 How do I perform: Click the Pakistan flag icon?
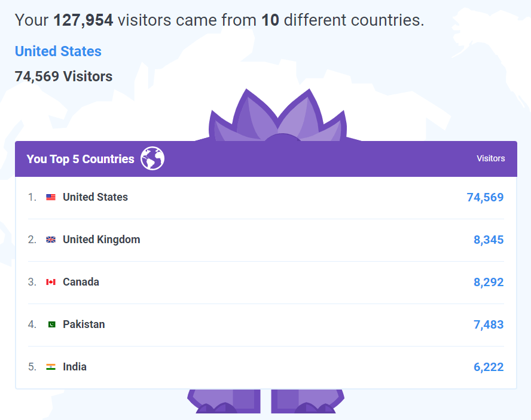50,324
